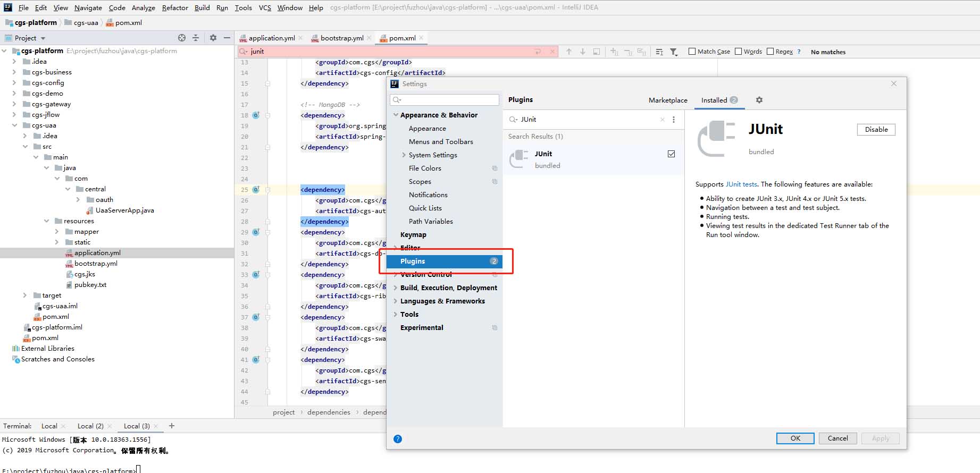Screen dimensions: 980x473
Task: Open the in-selection search toggle icon
Action: coord(659,52)
